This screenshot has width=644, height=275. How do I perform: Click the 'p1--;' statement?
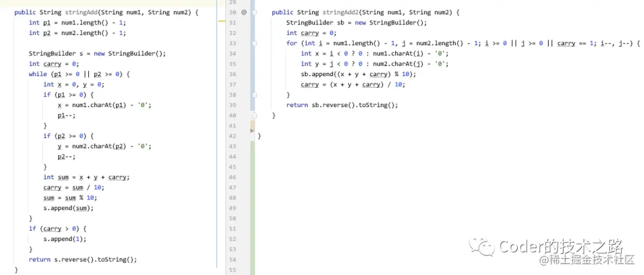67,115
